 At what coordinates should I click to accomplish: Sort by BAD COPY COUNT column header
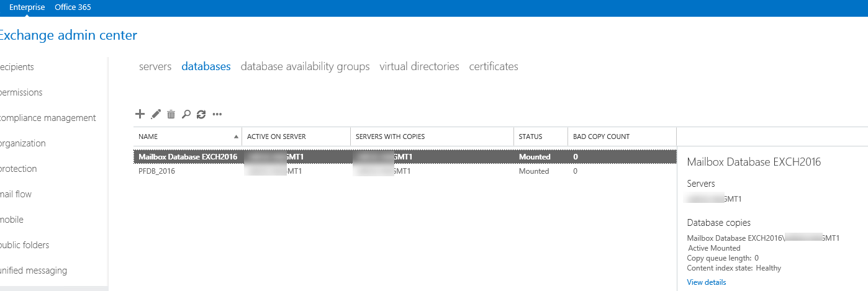622,137
